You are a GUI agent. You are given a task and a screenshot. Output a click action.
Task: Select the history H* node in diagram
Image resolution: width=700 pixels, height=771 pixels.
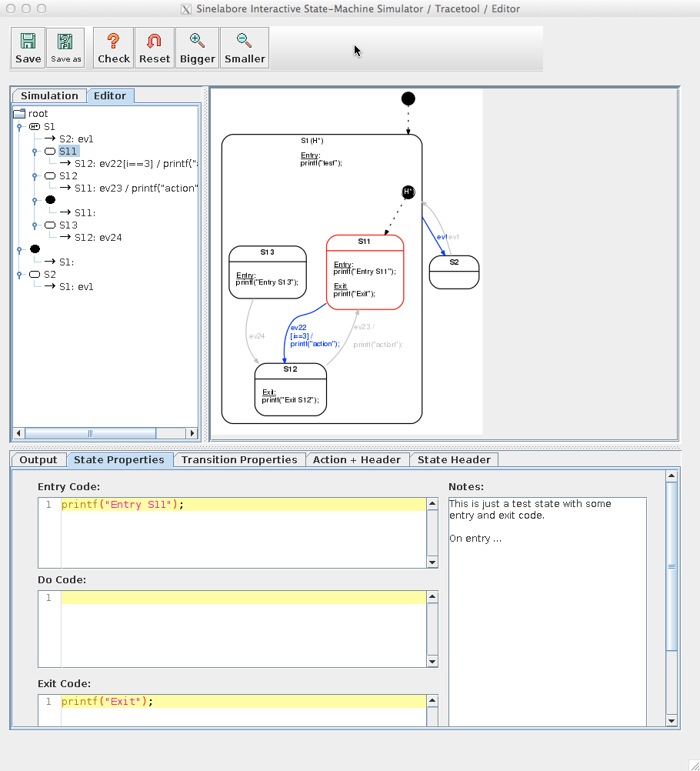pyautogui.click(x=408, y=192)
